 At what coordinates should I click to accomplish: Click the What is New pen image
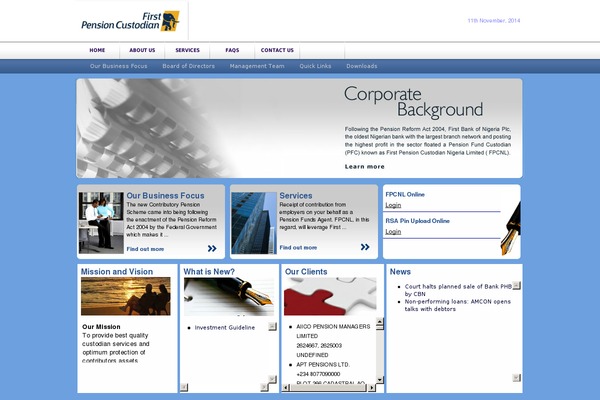(229, 297)
